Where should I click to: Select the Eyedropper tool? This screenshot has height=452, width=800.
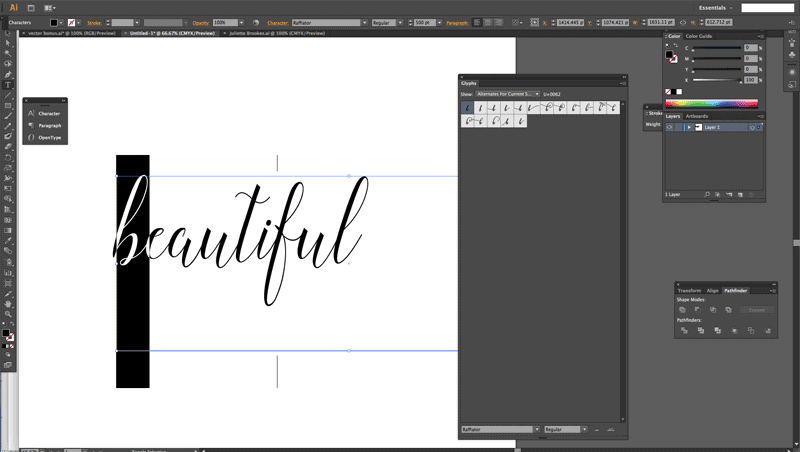click(8, 241)
